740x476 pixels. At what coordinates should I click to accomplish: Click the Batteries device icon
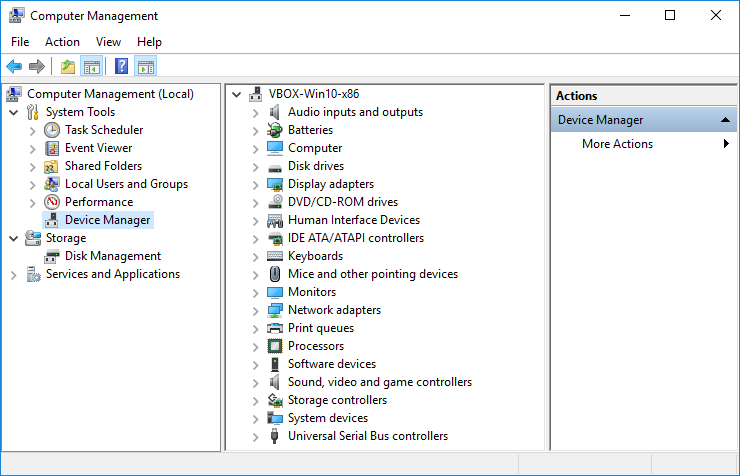pyautogui.click(x=276, y=130)
